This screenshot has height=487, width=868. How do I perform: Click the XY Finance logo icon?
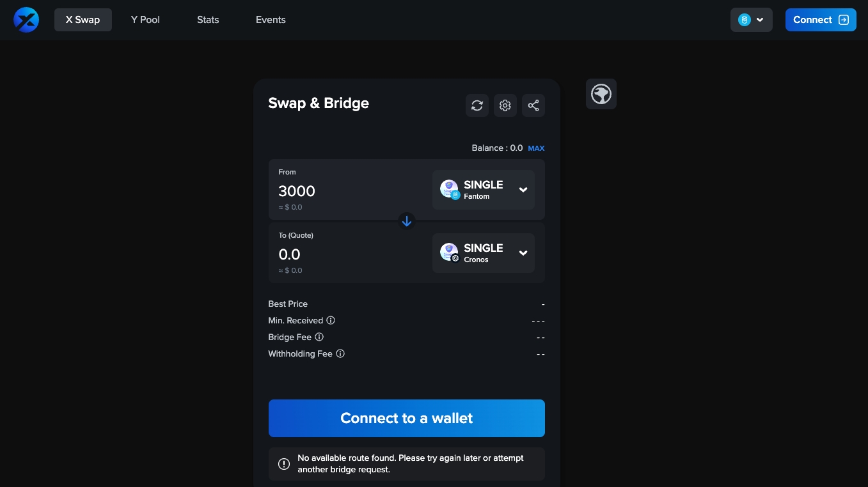[x=26, y=20]
